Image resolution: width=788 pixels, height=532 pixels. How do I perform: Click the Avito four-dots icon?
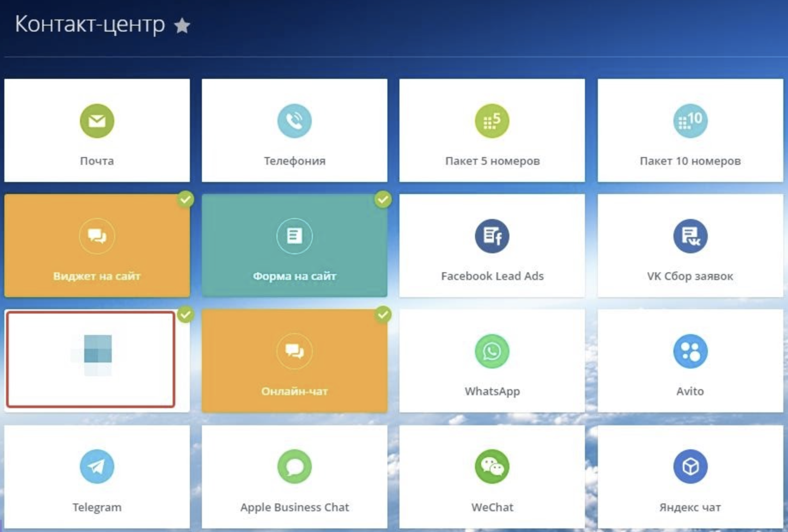[x=690, y=351]
